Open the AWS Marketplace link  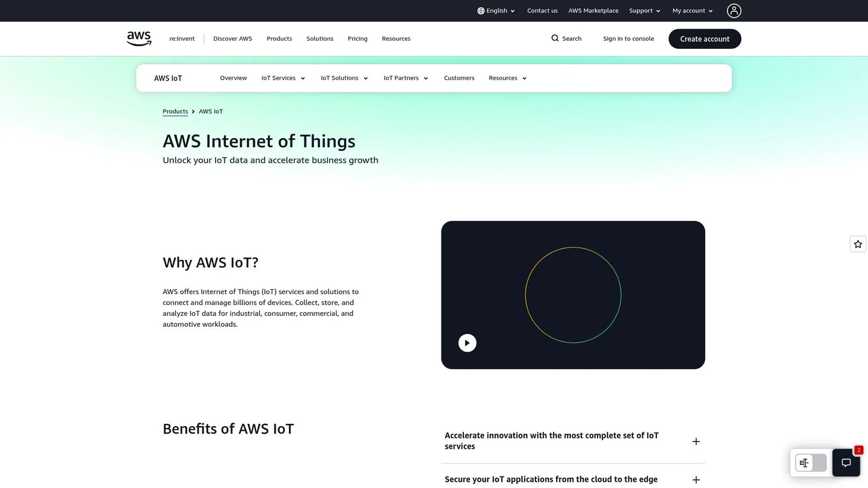point(593,11)
